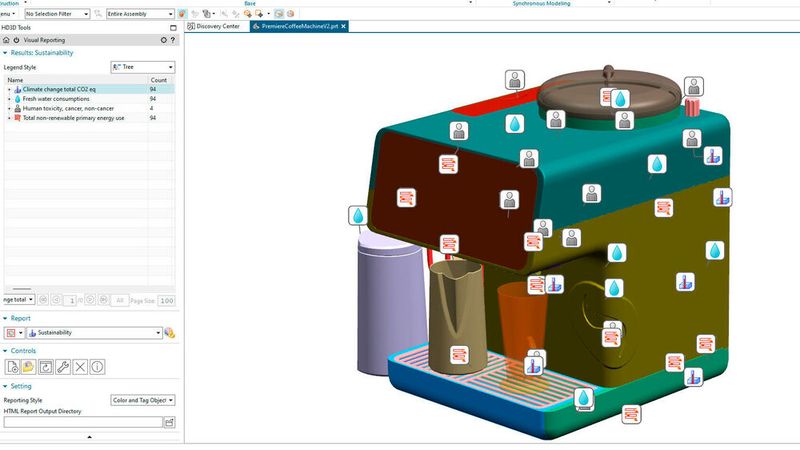This screenshot has height=450, width=800.
Task: Browse for HTML Report Output Directory
Action: (x=169, y=422)
